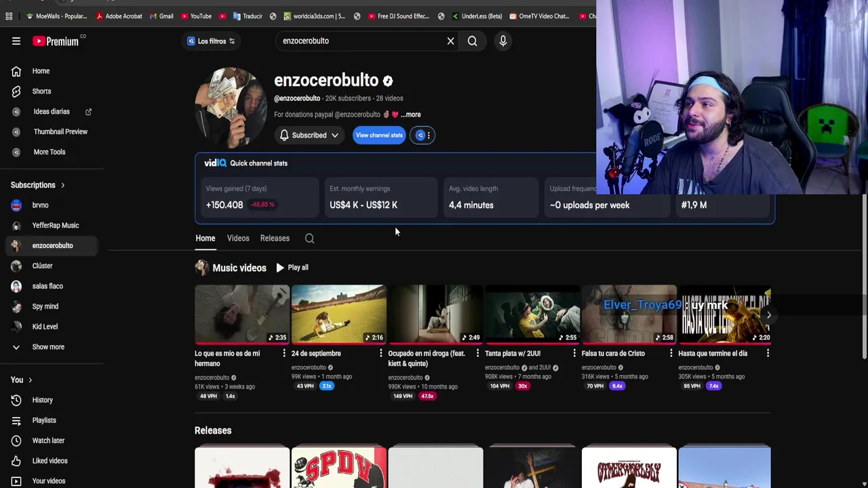The image size is (868, 488).
Task: Switch to the Videos tab
Action: [x=238, y=238]
